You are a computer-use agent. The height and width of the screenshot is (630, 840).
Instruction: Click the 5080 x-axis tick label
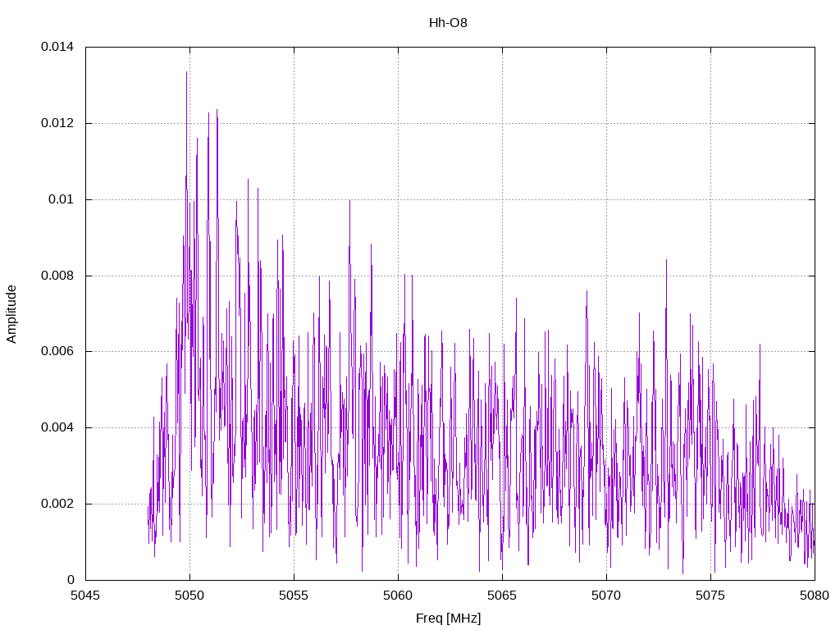point(815,596)
